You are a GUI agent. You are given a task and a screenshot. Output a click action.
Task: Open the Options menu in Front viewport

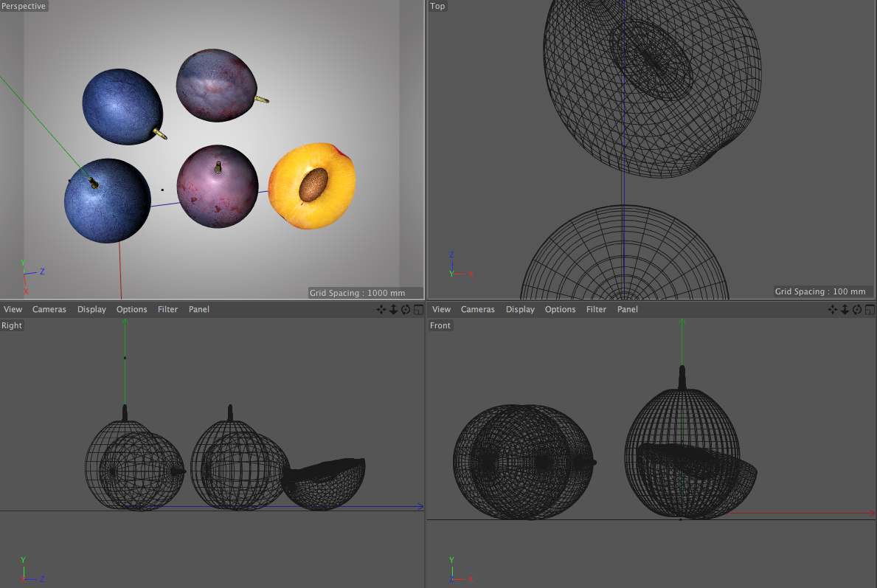coord(560,310)
